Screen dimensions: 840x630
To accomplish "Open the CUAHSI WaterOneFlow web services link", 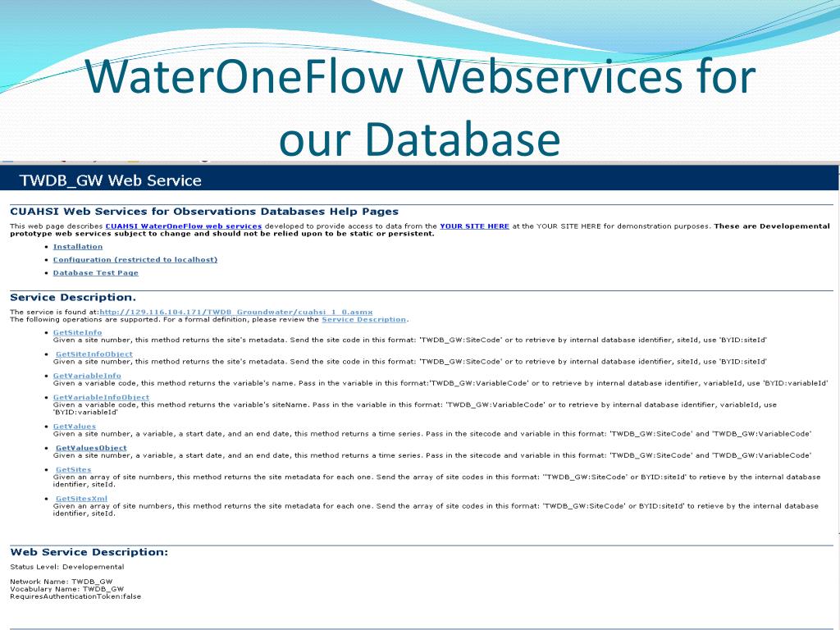I will pos(184,226).
